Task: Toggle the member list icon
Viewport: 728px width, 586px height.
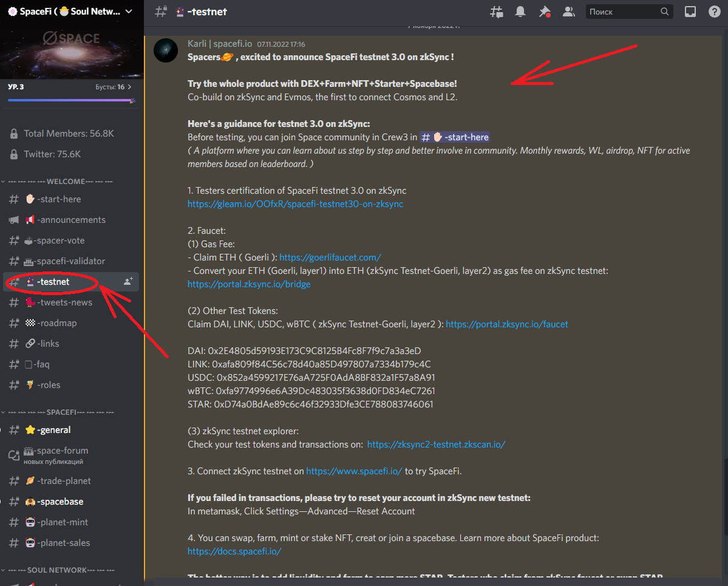Action: (568, 12)
